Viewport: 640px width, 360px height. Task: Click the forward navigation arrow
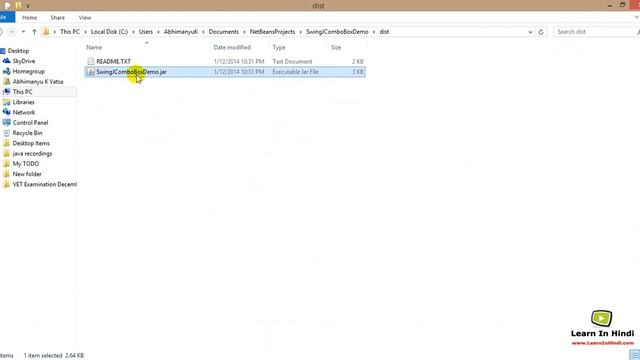tap(12, 32)
